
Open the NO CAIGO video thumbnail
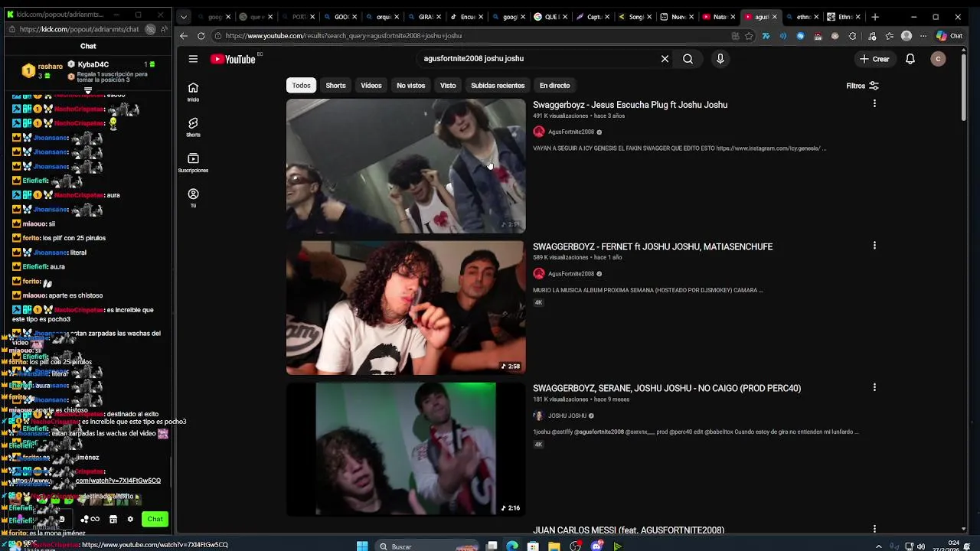click(406, 449)
